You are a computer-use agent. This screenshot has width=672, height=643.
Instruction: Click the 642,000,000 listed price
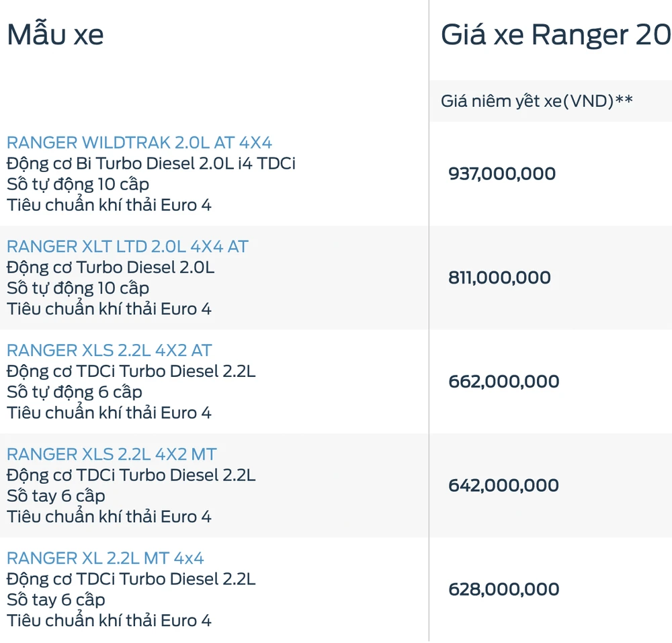pos(503,485)
